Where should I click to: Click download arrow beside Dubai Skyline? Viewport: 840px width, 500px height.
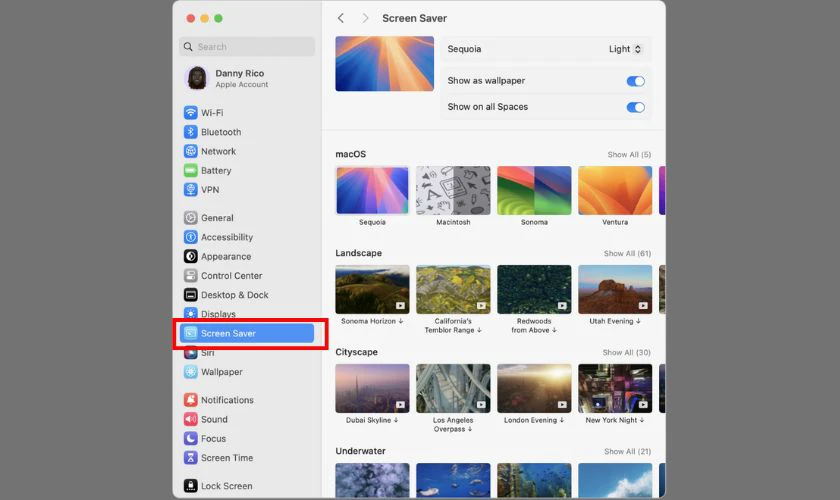pos(396,420)
